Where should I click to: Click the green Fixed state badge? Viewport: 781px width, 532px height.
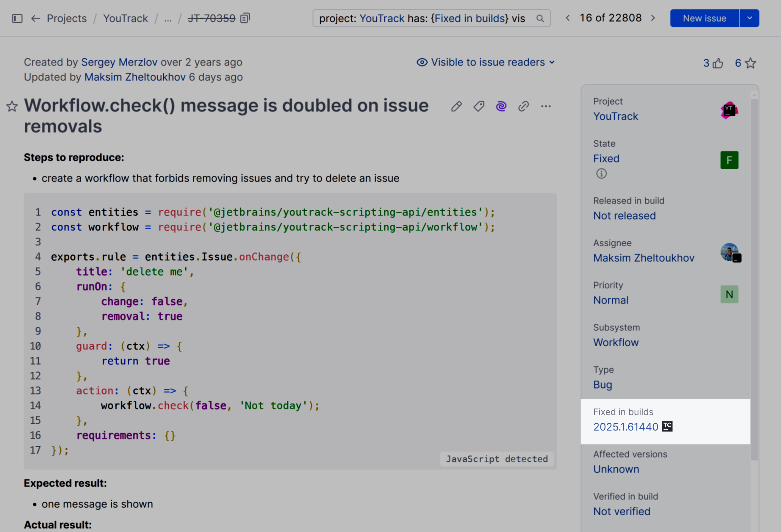click(729, 160)
